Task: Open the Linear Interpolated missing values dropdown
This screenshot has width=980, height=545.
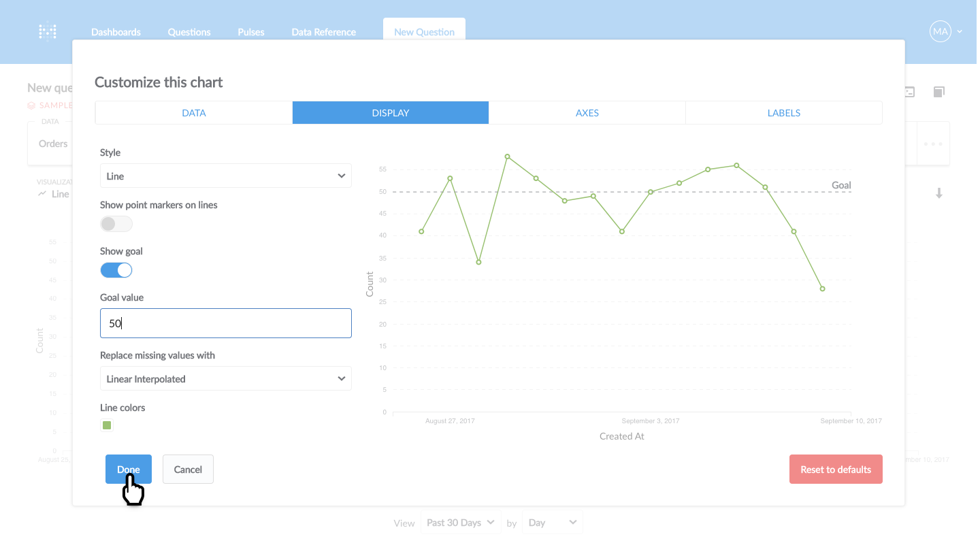Action: click(x=225, y=378)
